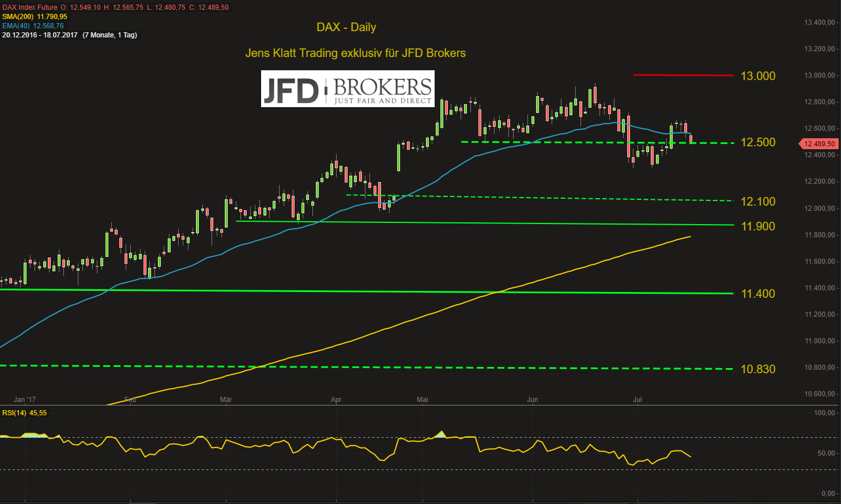Image resolution: width=841 pixels, height=504 pixels.
Task: Click the RSI 100,00 axis value
Action: pyautogui.click(x=825, y=413)
